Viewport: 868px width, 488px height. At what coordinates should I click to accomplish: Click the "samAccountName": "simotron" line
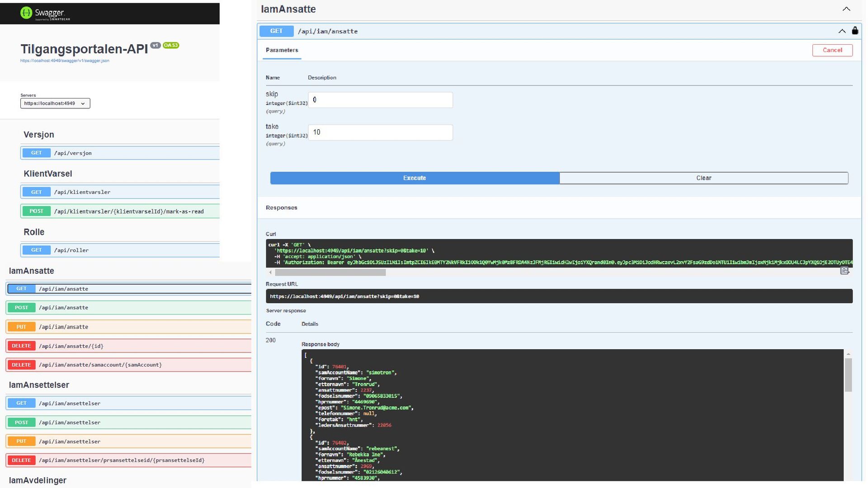pyautogui.click(x=356, y=373)
